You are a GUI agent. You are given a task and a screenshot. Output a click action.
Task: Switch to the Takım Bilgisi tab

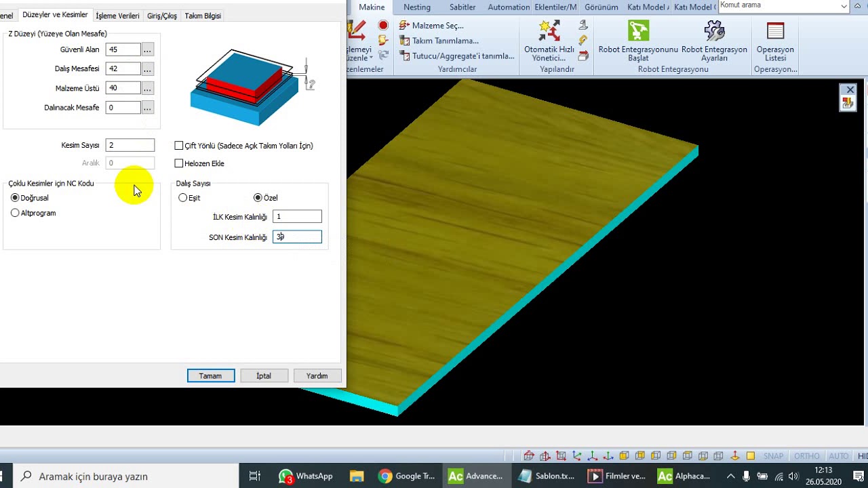(203, 16)
